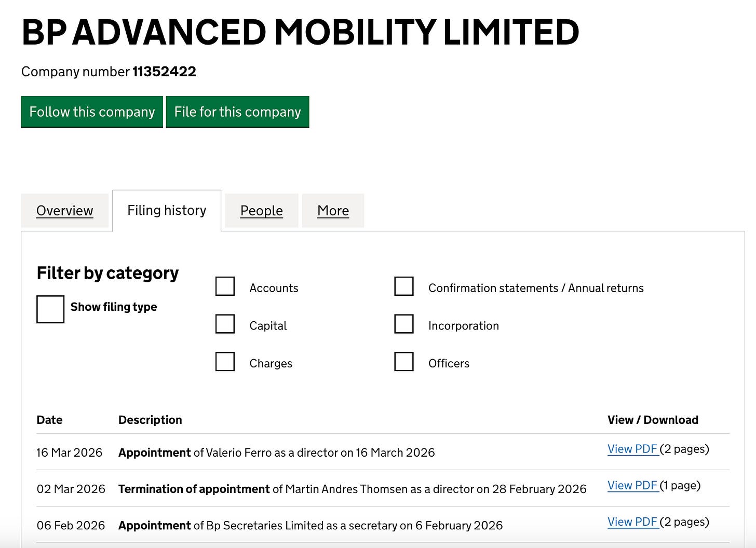
Task: Click the Show filing type label
Action: (114, 307)
